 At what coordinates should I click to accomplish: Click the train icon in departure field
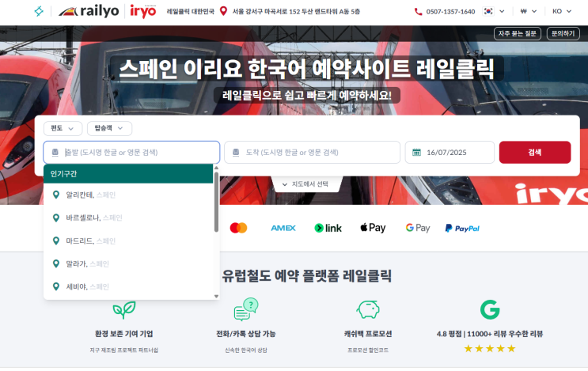pyautogui.click(x=55, y=152)
